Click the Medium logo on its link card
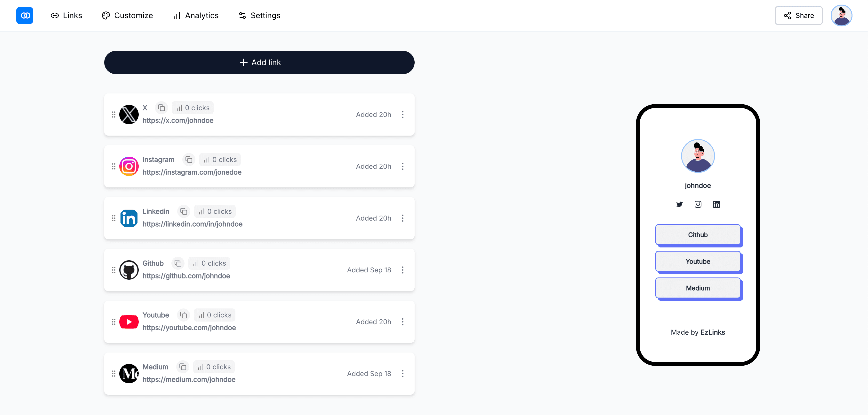 (x=129, y=374)
